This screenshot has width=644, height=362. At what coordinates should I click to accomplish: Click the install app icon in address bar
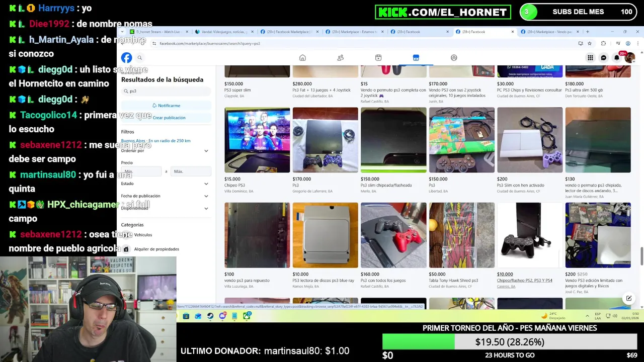581,44
